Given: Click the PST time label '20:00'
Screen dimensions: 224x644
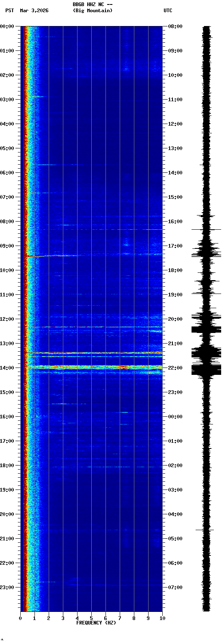Looking at the screenshot, I should [x=7, y=514].
